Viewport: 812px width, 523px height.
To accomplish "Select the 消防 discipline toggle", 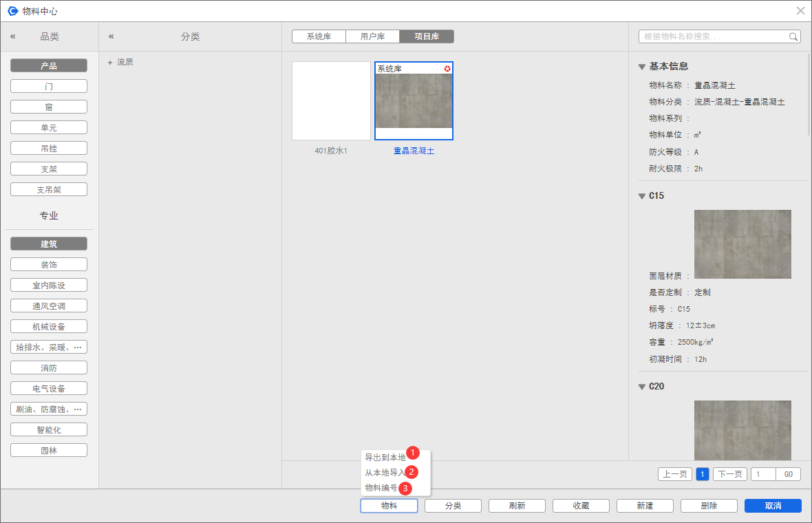I will 49,368.
